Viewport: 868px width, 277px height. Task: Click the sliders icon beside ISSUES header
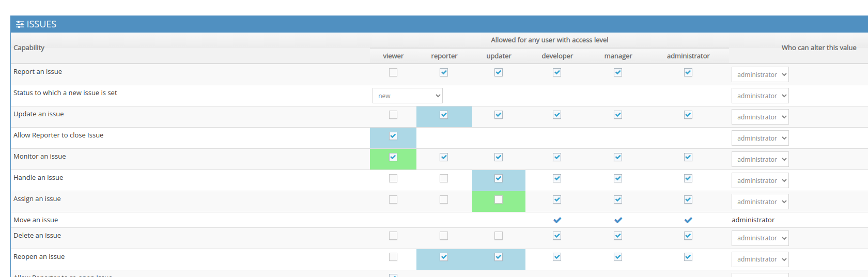coord(20,24)
